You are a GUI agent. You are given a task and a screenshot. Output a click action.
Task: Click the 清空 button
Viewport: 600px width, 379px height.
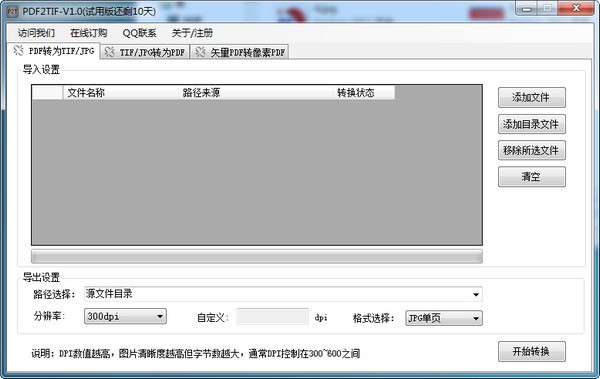coord(532,176)
